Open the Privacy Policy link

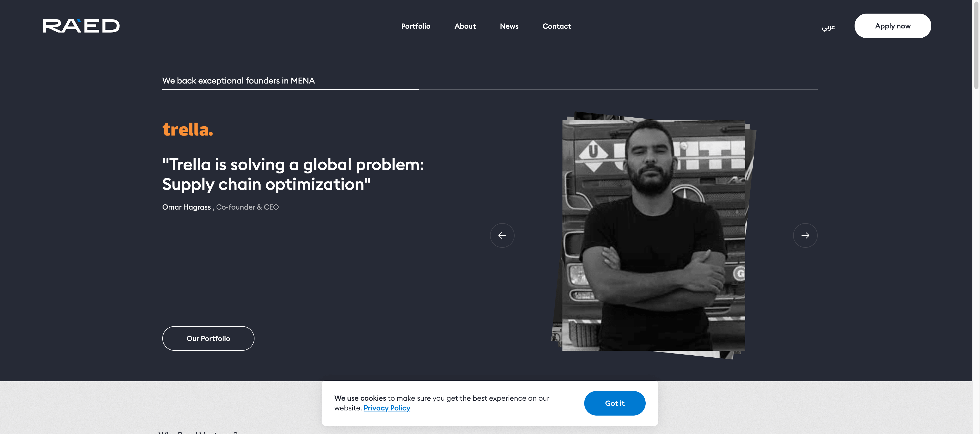387,408
